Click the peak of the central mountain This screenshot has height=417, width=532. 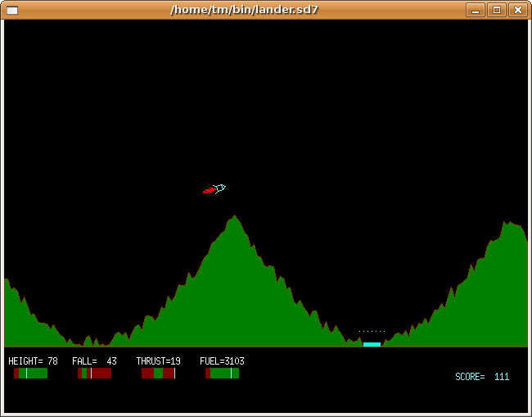234,216
